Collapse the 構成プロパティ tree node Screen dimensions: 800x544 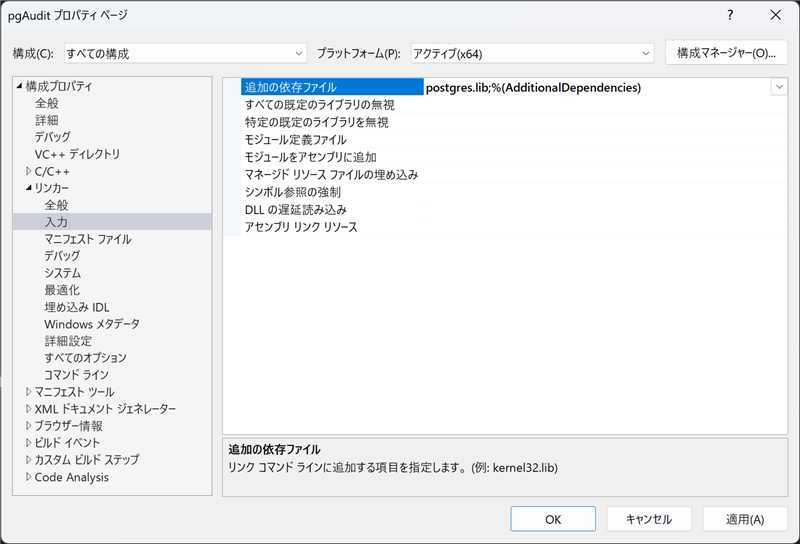coord(19,86)
